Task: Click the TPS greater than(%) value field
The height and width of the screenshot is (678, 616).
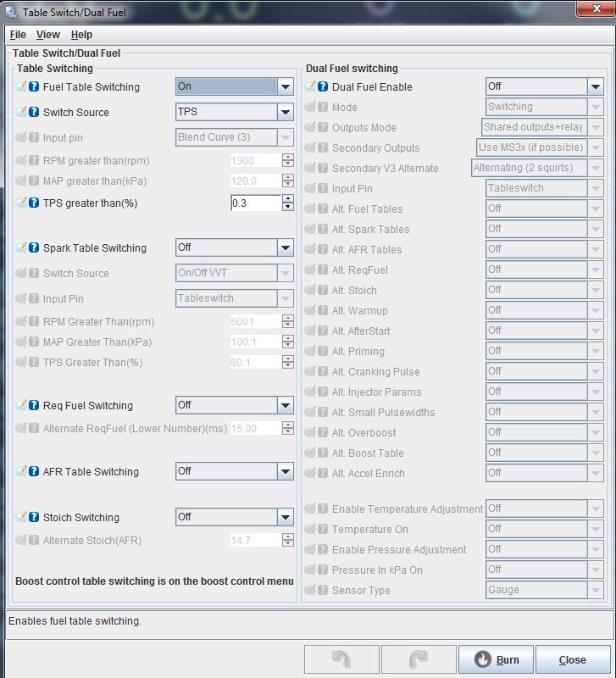Action: (256, 203)
